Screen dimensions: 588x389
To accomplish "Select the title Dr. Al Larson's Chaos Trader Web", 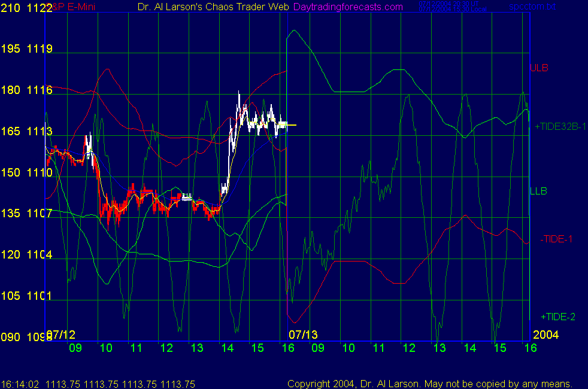I will [213, 7].
